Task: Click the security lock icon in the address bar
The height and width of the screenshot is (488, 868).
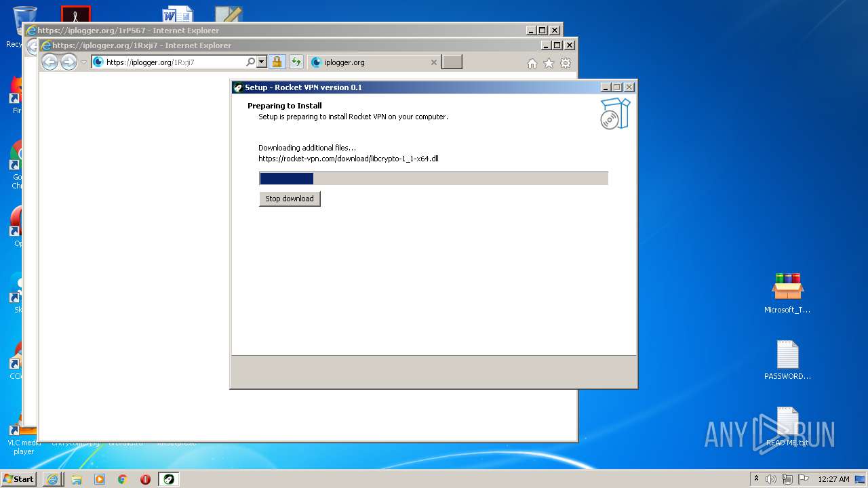Action: (x=277, y=62)
